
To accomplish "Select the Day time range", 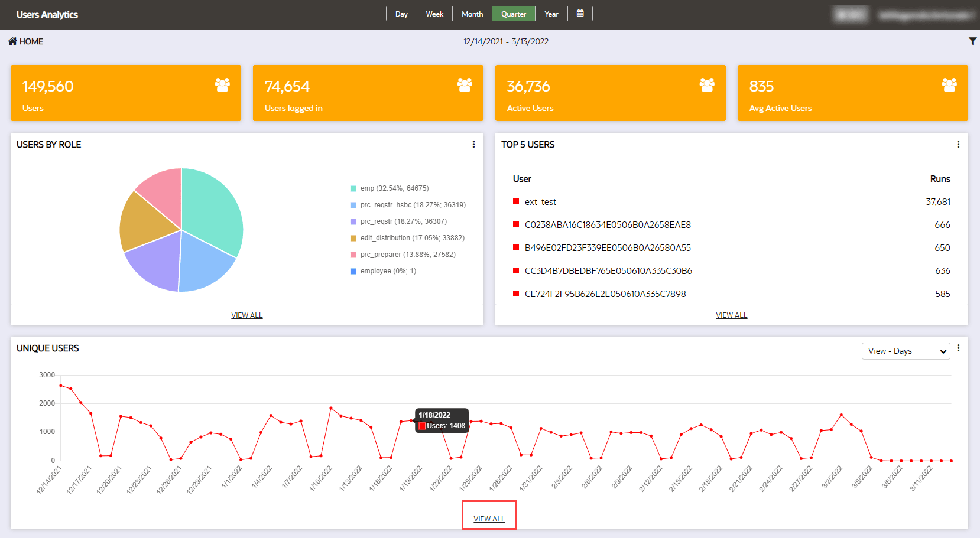I will (401, 13).
